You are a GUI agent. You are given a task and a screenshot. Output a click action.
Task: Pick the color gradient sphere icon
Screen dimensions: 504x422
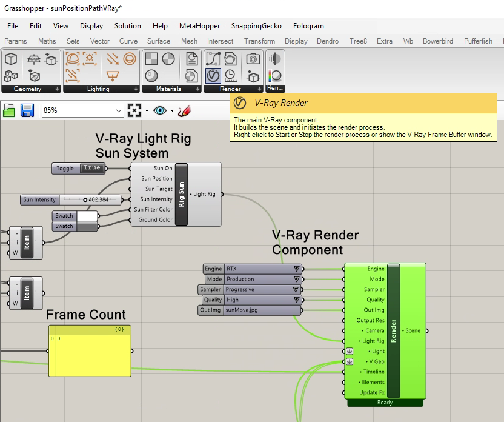[275, 76]
